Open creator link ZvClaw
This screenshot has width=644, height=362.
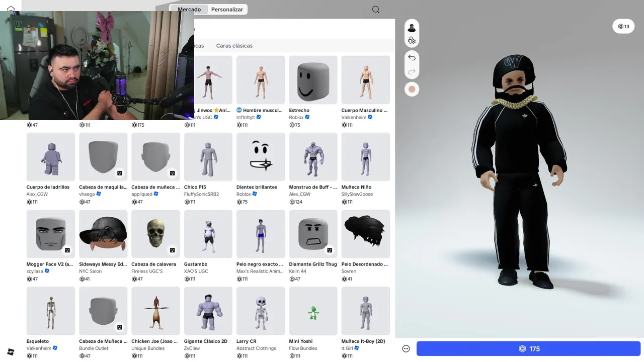192,348
